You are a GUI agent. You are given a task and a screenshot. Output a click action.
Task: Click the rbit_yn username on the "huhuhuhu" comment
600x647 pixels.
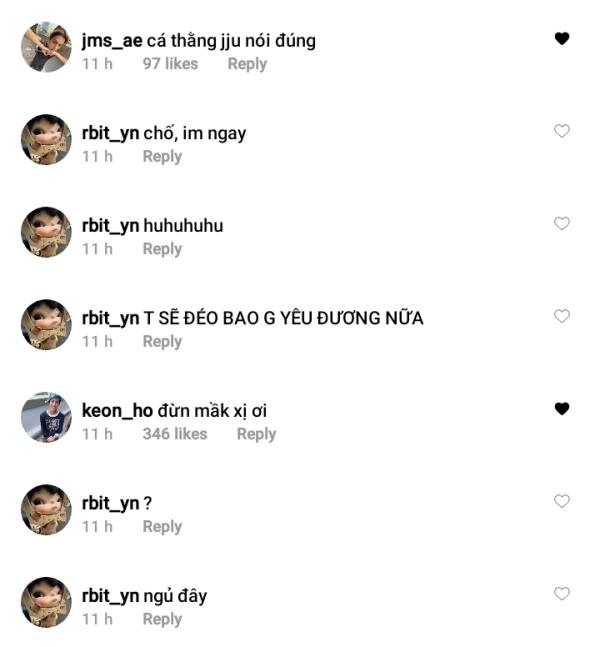(x=110, y=226)
